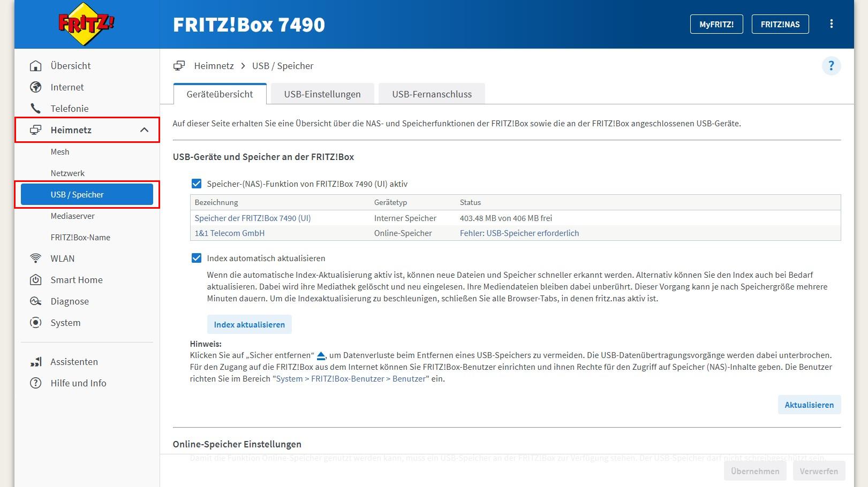Viewport: 868px width, 487px height.
Task: Click the System icon
Action: coord(36,323)
